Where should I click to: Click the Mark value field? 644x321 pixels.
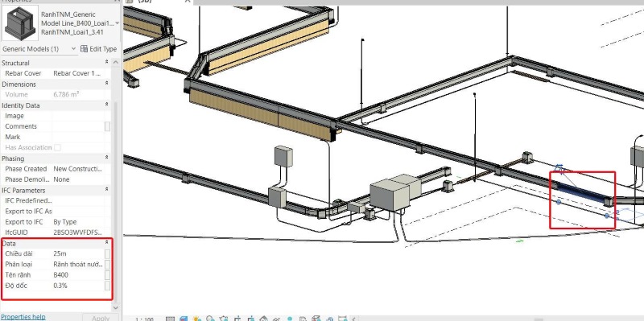[x=81, y=137]
